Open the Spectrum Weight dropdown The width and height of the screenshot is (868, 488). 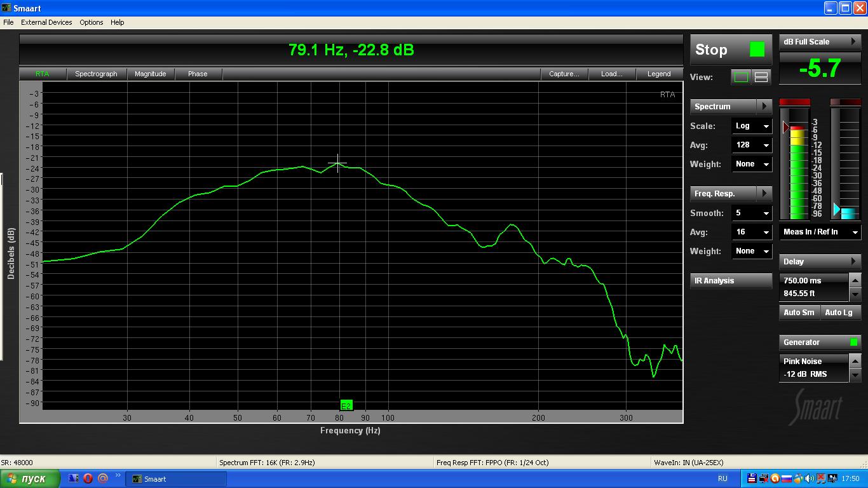752,164
